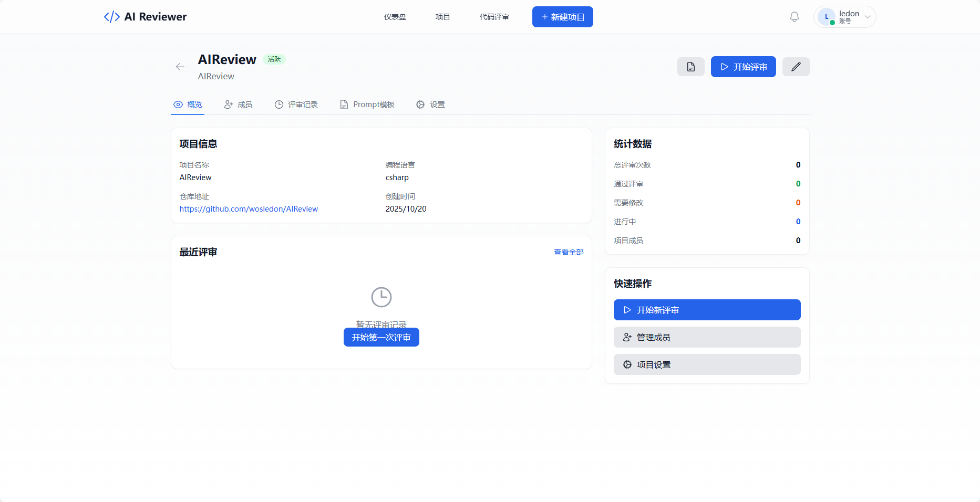Click the AI Reviewer code logo icon
The height and width of the screenshot is (502, 980).
(x=111, y=17)
